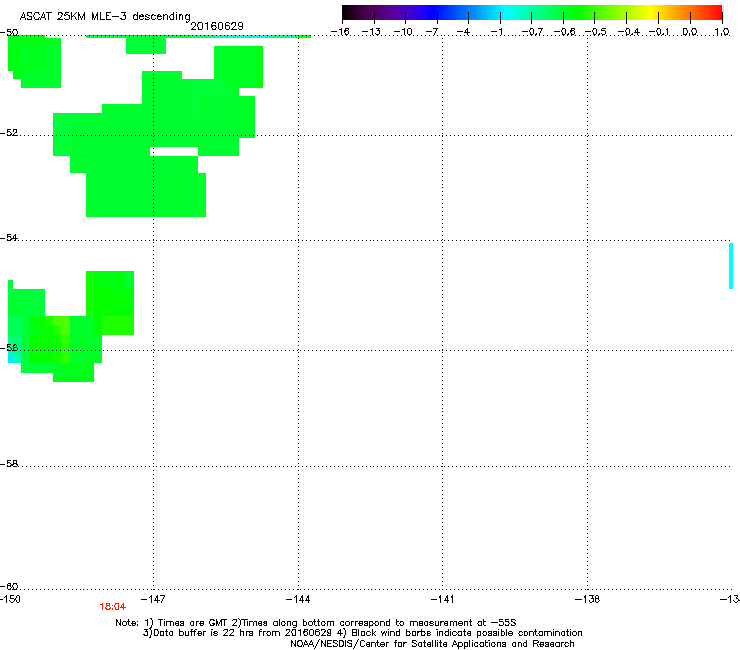Click the "ASCAT 25KM MLE-3 descending" title
Viewport: 740px width, 650px height.
point(105,16)
